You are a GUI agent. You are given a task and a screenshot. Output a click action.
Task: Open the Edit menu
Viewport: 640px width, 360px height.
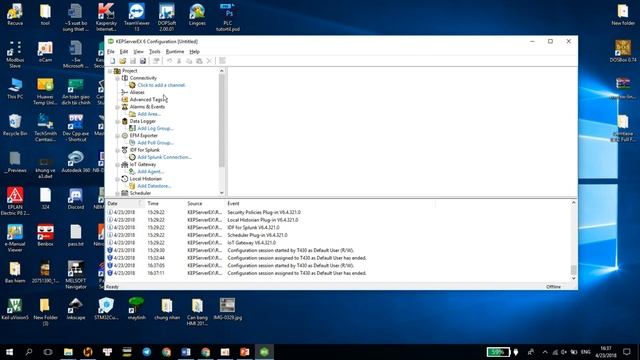(x=124, y=51)
